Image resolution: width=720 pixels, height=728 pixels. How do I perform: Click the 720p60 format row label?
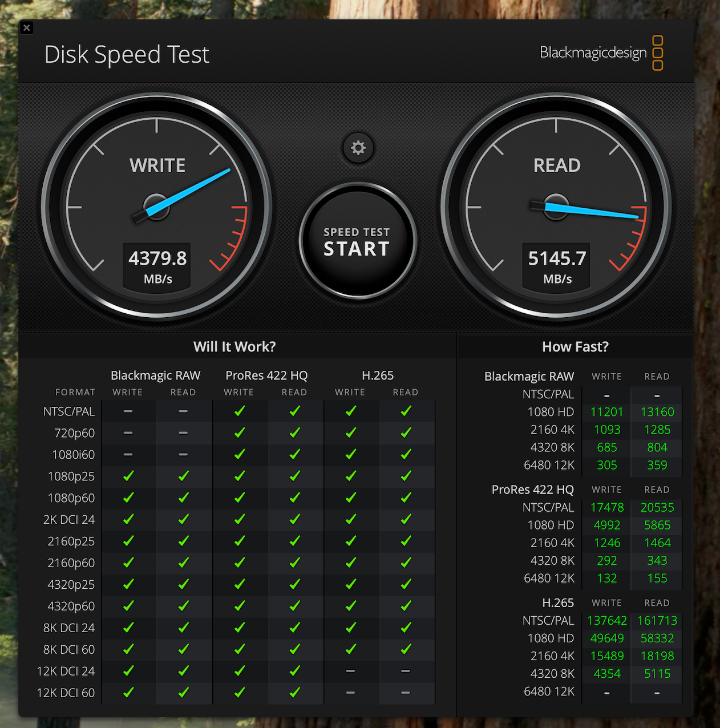click(74, 433)
